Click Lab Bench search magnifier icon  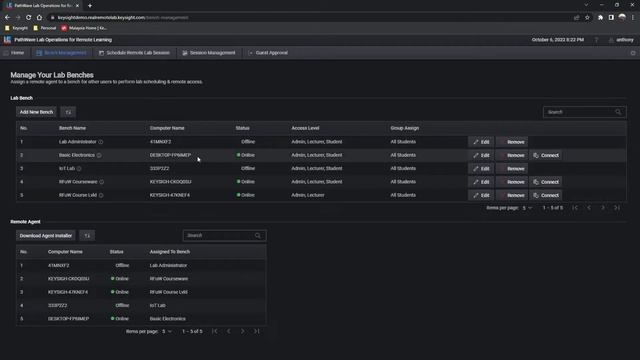pyautogui.click(x=618, y=112)
